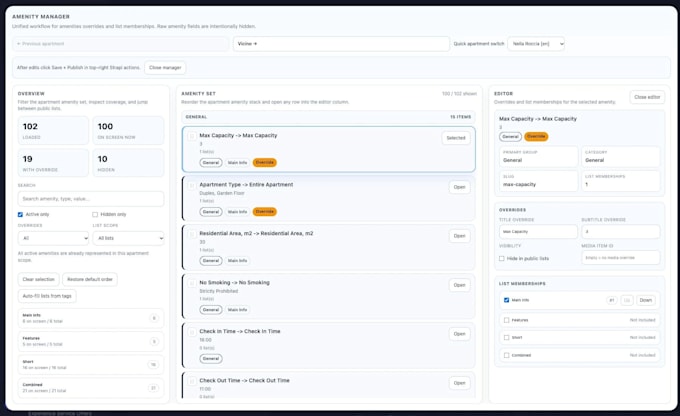Click the Override tag on Max Capacity row

tap(265, 163)
